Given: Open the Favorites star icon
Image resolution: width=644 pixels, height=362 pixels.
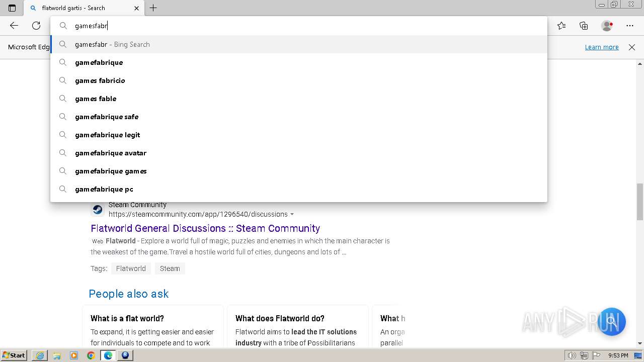Looking at the screenshot, I should (561, 26).
